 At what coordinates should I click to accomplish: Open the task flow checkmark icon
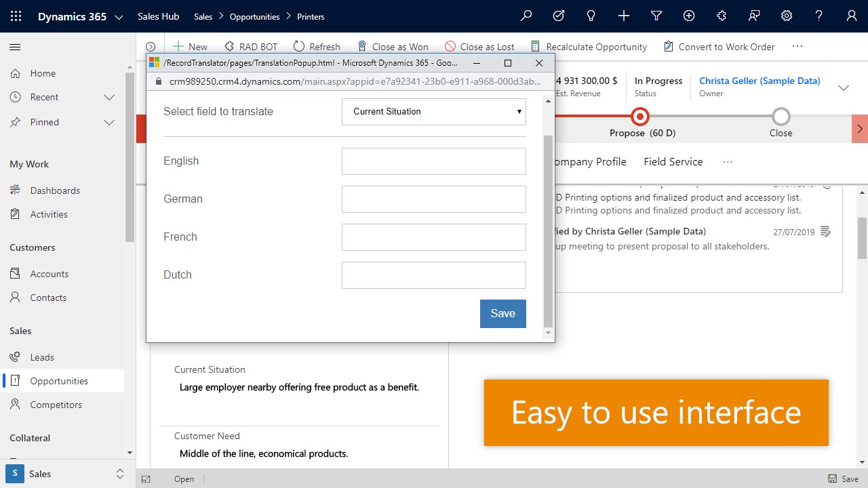pyautogui.click(x=559, y=16)
